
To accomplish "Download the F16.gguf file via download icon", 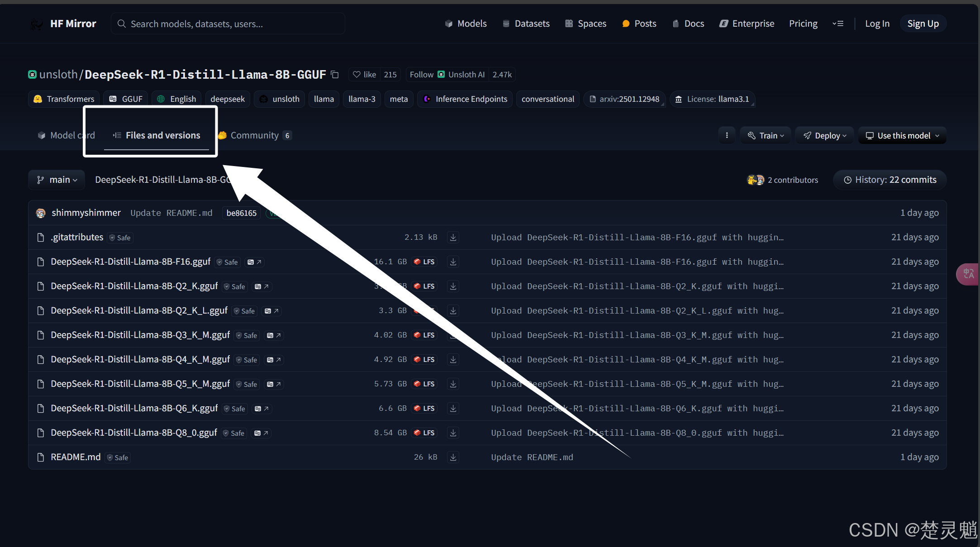I will [453, 262].
